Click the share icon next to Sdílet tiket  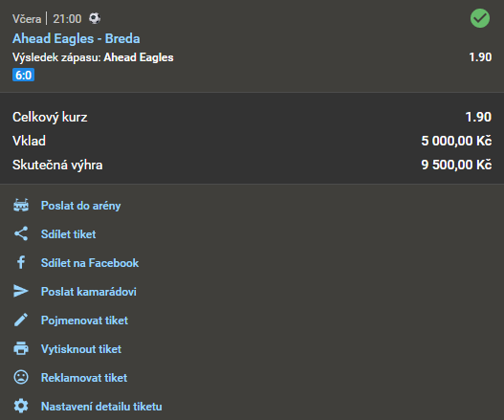21,233
